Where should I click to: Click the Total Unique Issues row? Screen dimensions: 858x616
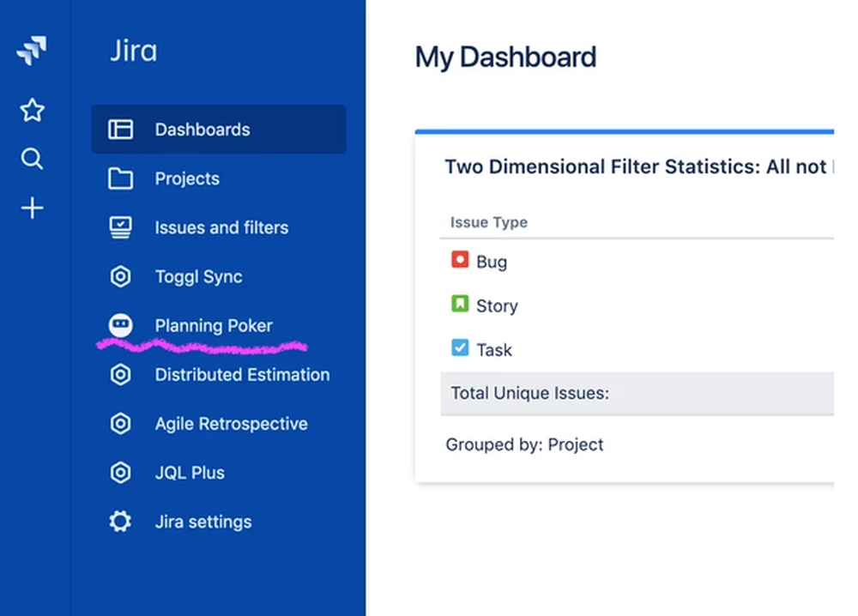[x=637, y=393]
